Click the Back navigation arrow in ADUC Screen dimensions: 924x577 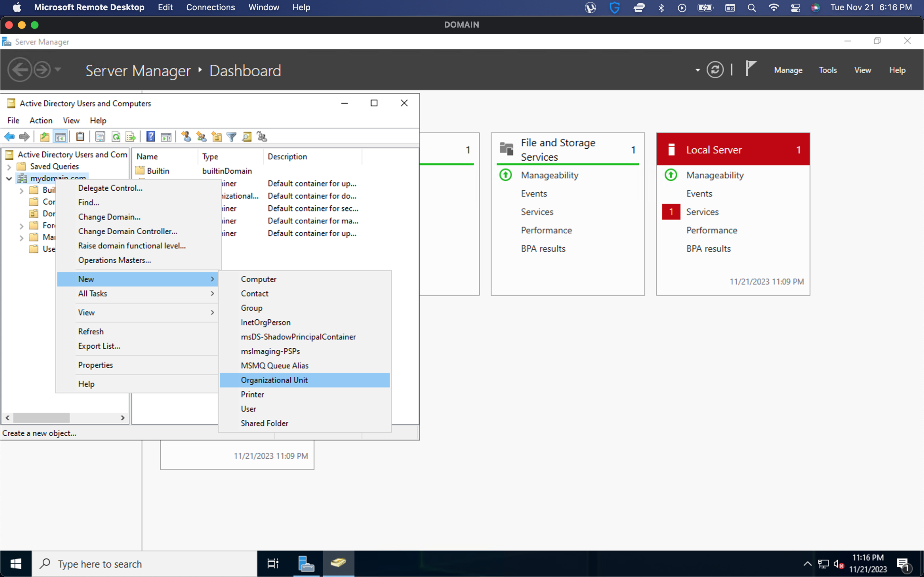click(x=9, y=136)
